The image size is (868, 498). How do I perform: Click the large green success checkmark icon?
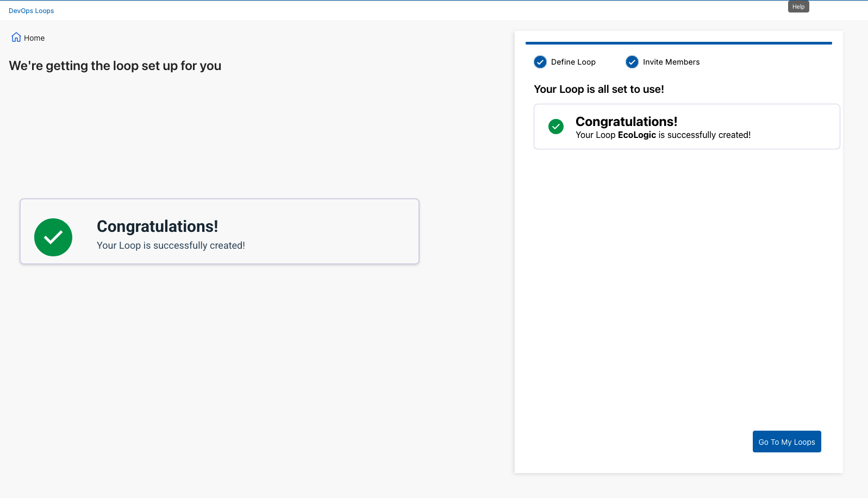coord(53,237)
